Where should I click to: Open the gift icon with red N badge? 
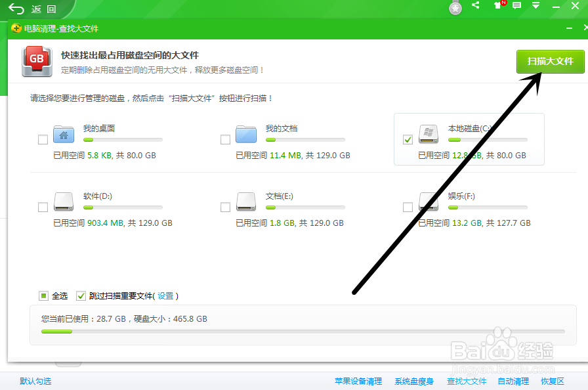point(496,7)
